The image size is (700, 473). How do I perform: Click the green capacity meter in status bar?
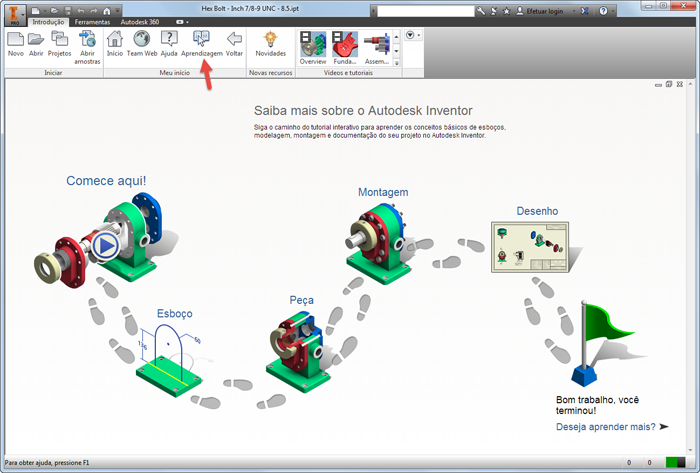tap(675, 462)
